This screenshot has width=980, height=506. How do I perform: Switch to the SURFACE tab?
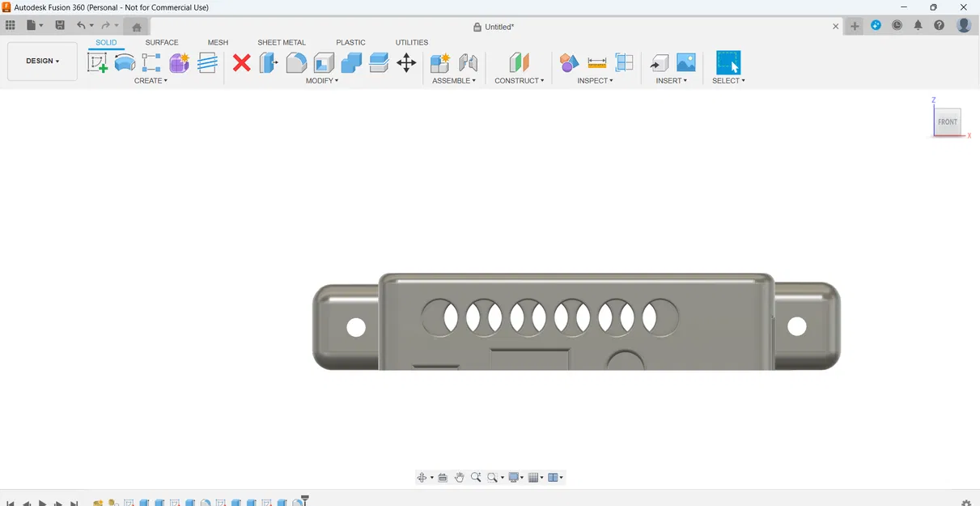pyautogui.click(x=161, y=42)
